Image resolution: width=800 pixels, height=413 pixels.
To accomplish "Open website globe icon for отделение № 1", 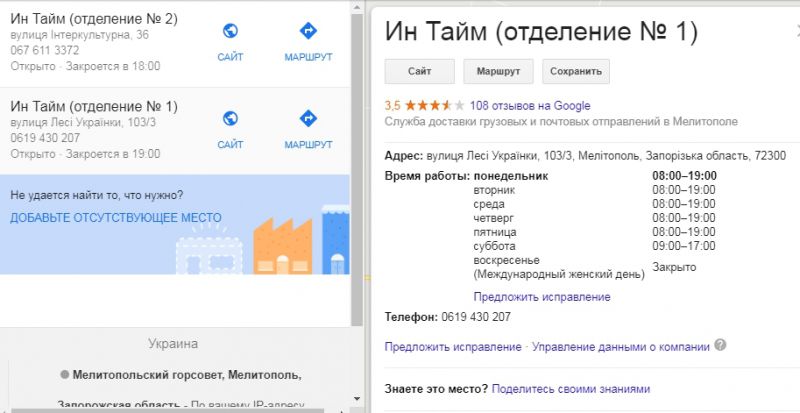I will pos(230,118).
